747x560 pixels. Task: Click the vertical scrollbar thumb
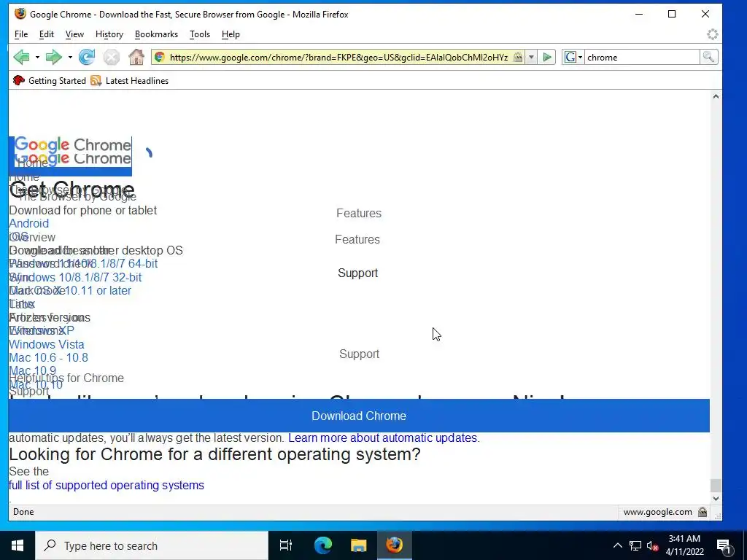pyautogui.click(x=716, y=485)
